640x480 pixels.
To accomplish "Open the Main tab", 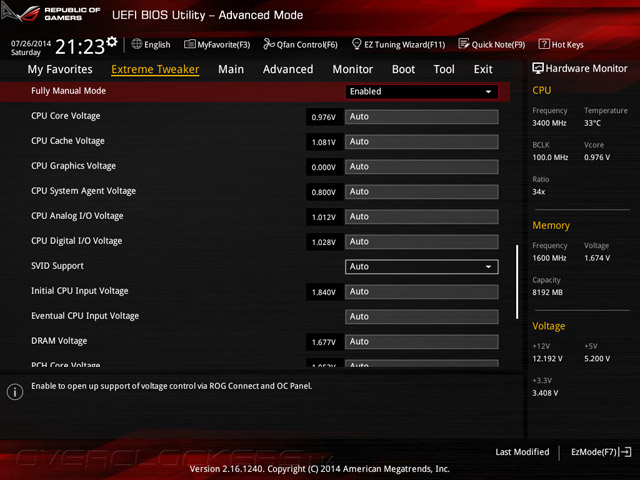I will 231,69.
